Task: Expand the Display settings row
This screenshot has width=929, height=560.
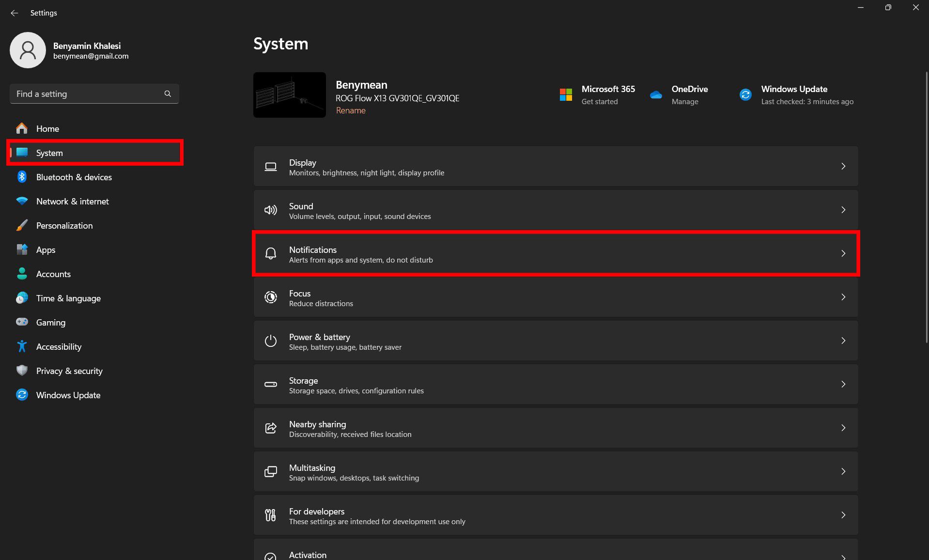Action: [843, 166]
